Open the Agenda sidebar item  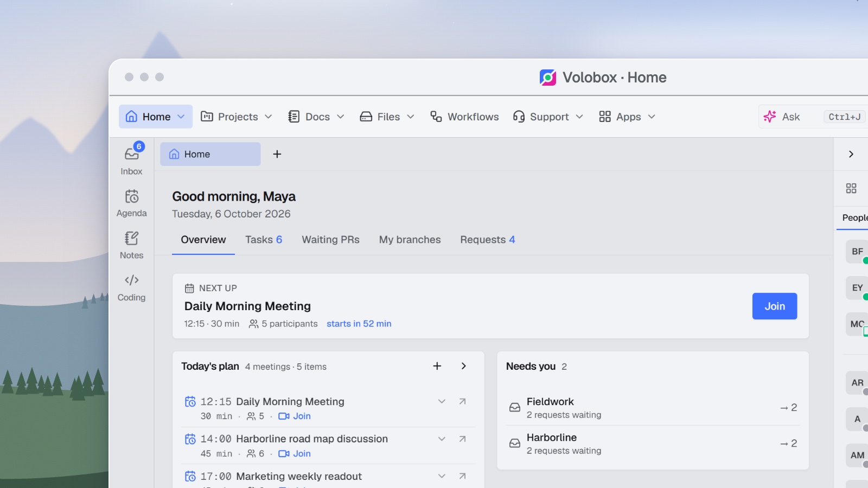132,203
